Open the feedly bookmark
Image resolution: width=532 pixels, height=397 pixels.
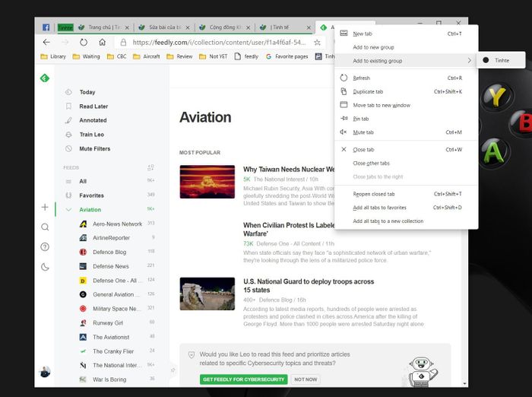point(247,56)
